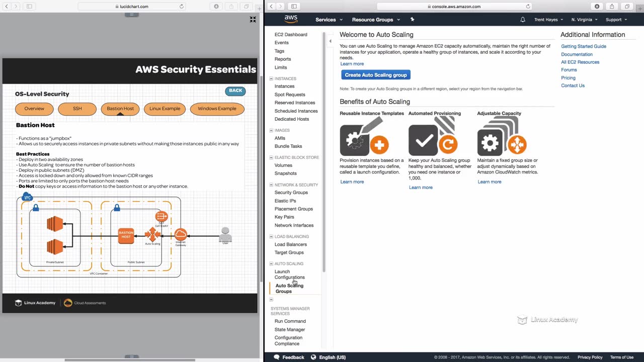The height and width of the screenshot is (362, 644).
Task: Open the N. Virginia region selector
Action: click(585, 20)
